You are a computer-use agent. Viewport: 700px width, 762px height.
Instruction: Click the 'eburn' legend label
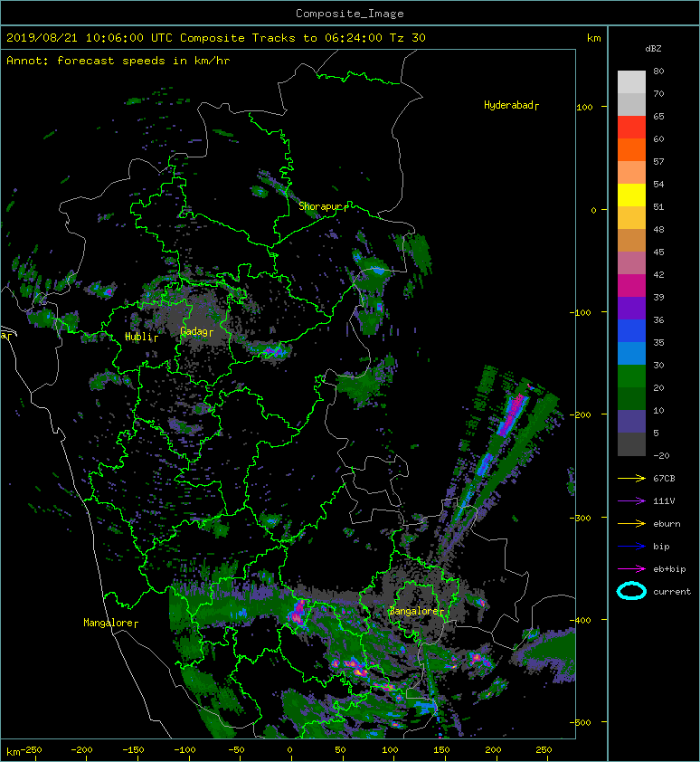pos(667,524)
